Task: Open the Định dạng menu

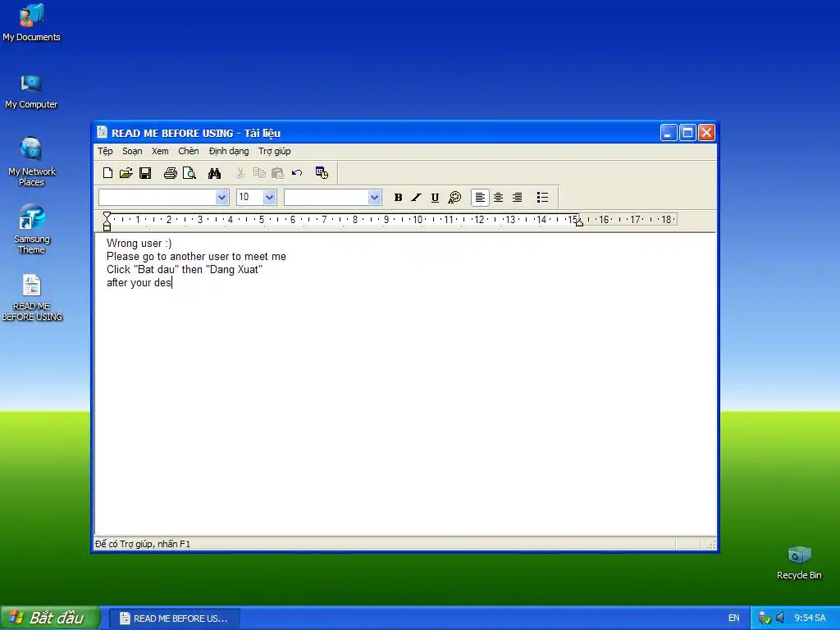Action: (x=229, y=151)
